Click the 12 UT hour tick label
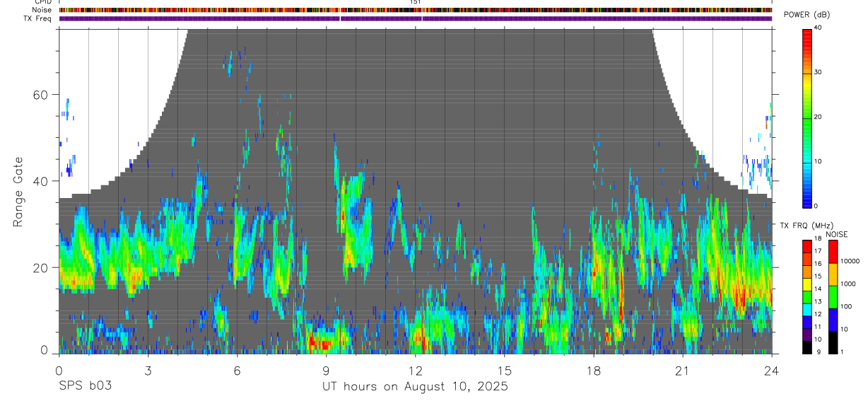Image resolution: width=868 pixels, height=401 pixels. tap(415, 371)
